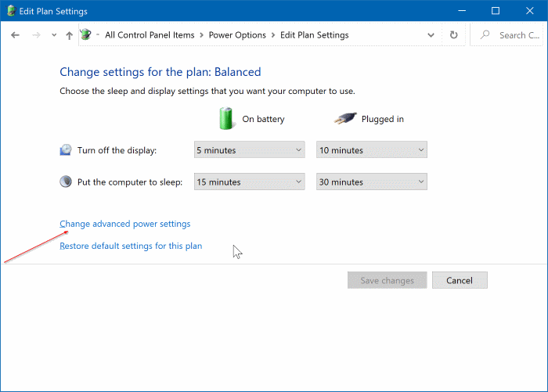Go up one level with the Up arrow
The width and height of the screenshot is (548, 392).
(x=69, y=35)
